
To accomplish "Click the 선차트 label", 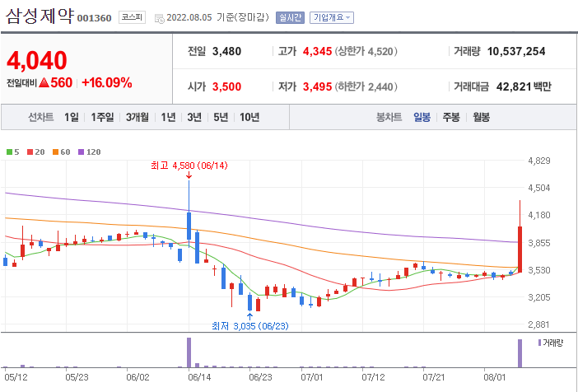I will pos(41,117).
